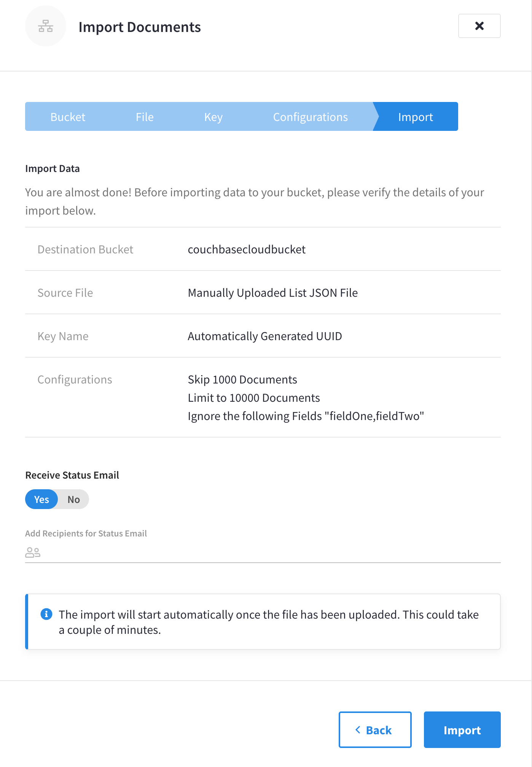Click the recipients people icon
Viewport: 532px width, 767px height.
click(x=33, y=552)
